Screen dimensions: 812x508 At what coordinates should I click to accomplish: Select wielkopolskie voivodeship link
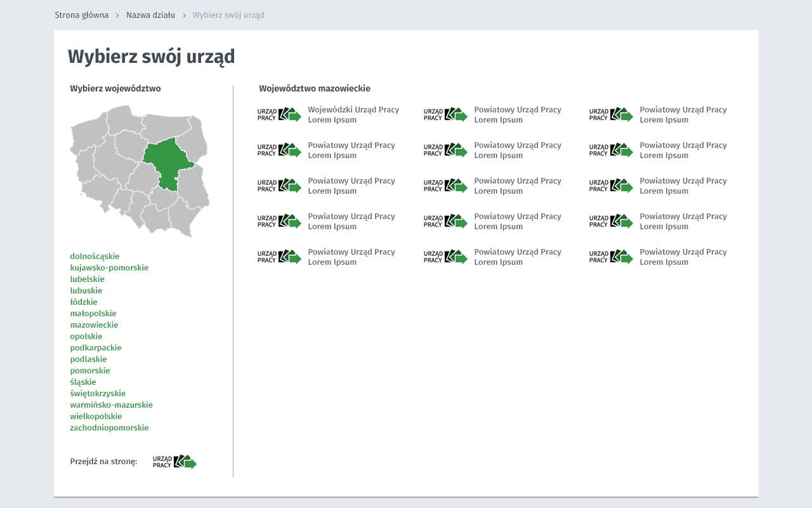[x=96, y=417]
